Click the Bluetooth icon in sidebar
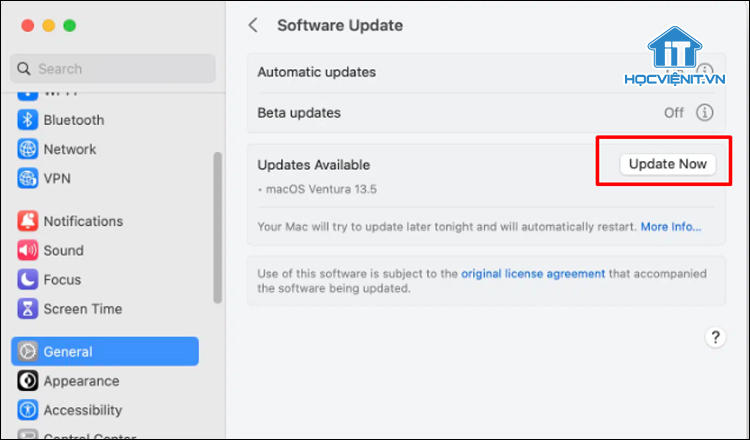 click(x=28, y=120)
